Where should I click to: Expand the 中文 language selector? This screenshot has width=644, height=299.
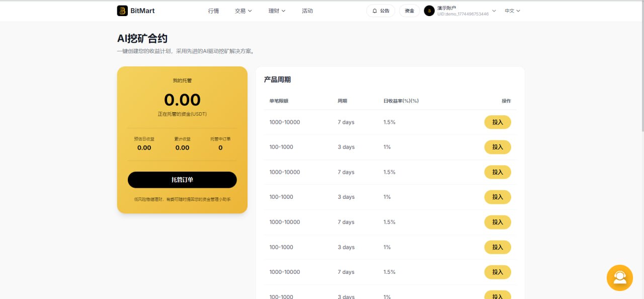click(512, 11)
